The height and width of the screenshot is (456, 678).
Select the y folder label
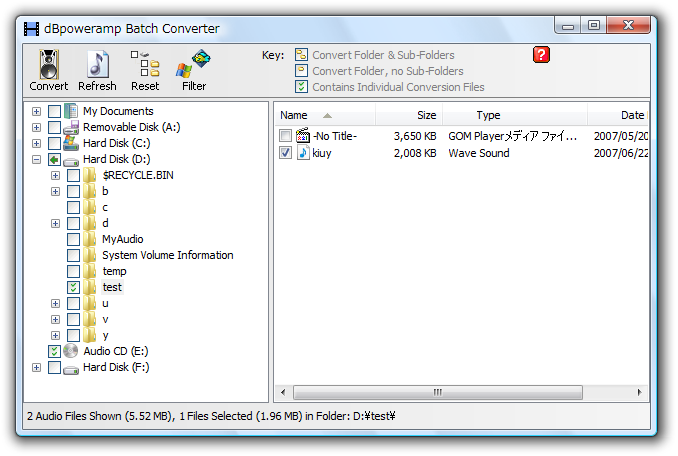pos(106,335)
